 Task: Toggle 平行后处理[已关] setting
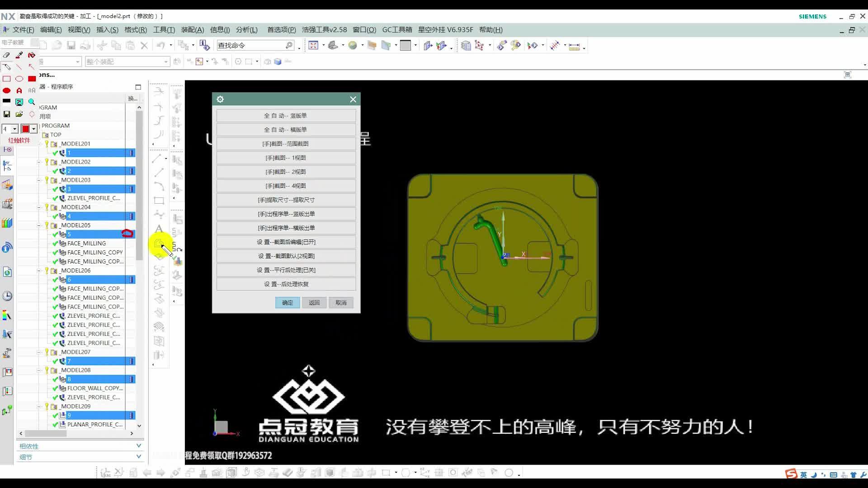tap(286, 270)
